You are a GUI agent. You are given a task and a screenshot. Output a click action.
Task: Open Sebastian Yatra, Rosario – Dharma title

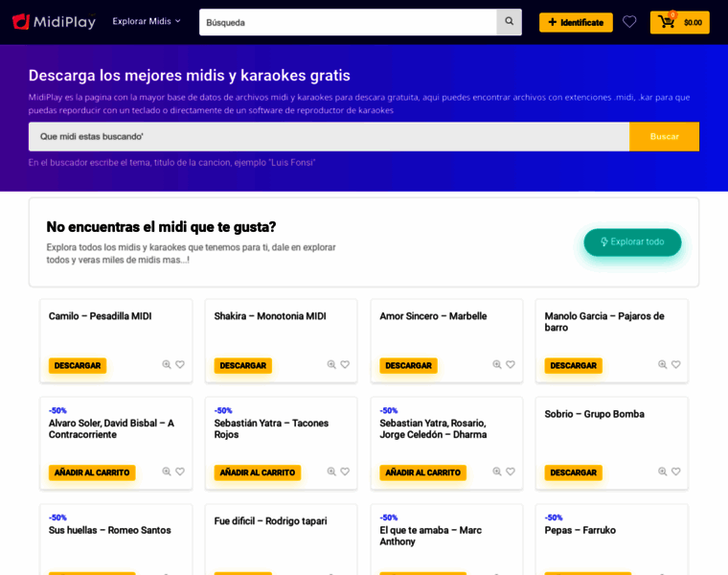pos(433,429)
